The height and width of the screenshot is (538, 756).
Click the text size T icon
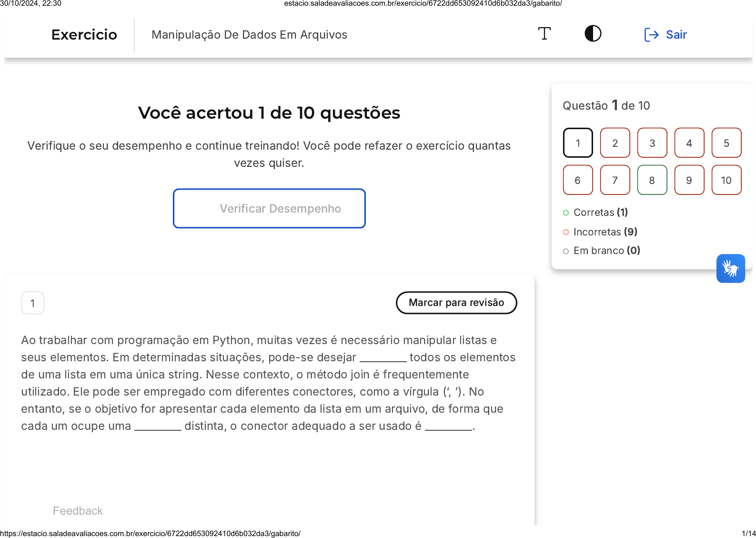tap(544, 34)
